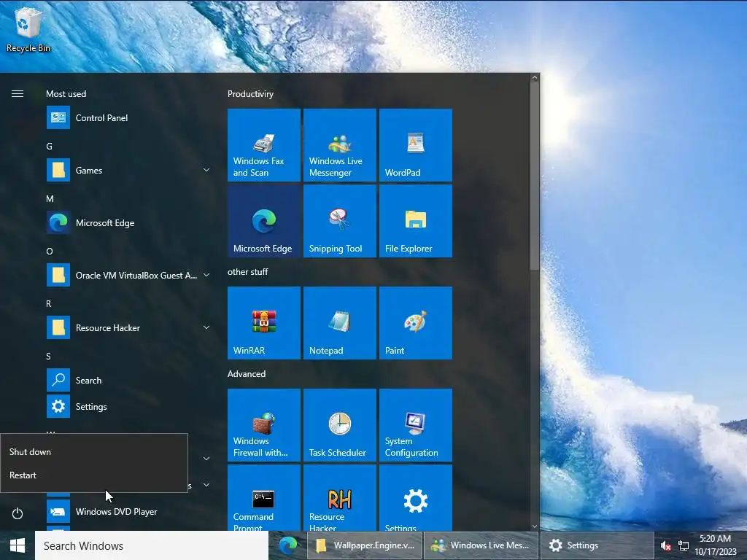Open the File Explorer tile
Viewport: 747px width, 560px height.
click(x=415, y=221)
